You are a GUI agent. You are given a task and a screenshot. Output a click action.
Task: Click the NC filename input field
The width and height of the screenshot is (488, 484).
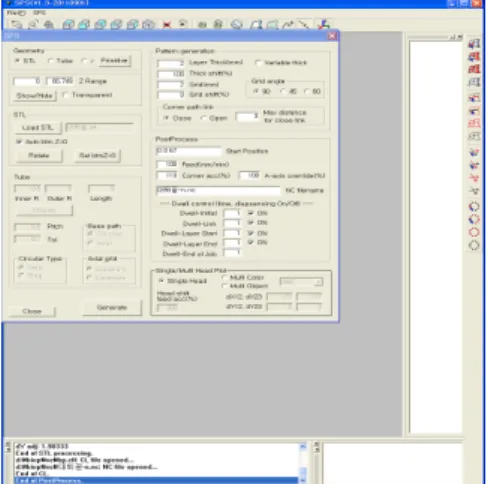[x=218, y=190]
